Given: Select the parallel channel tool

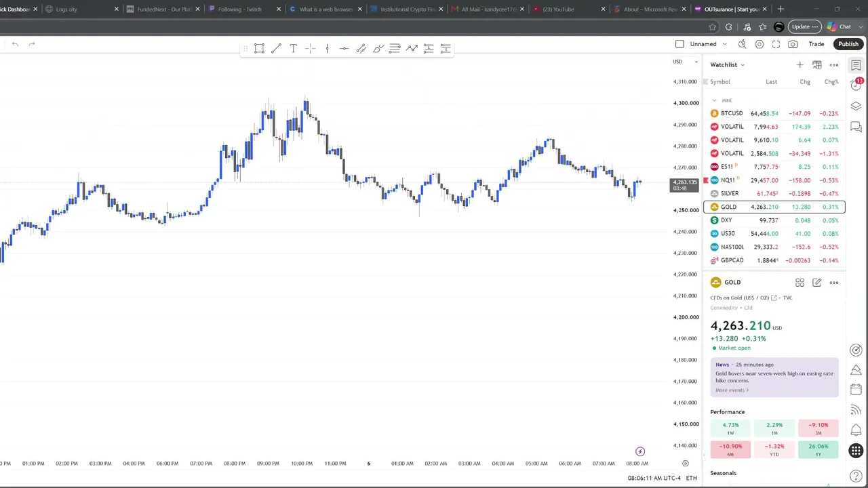Looking at the screenshot, I should tap(361, 48).
